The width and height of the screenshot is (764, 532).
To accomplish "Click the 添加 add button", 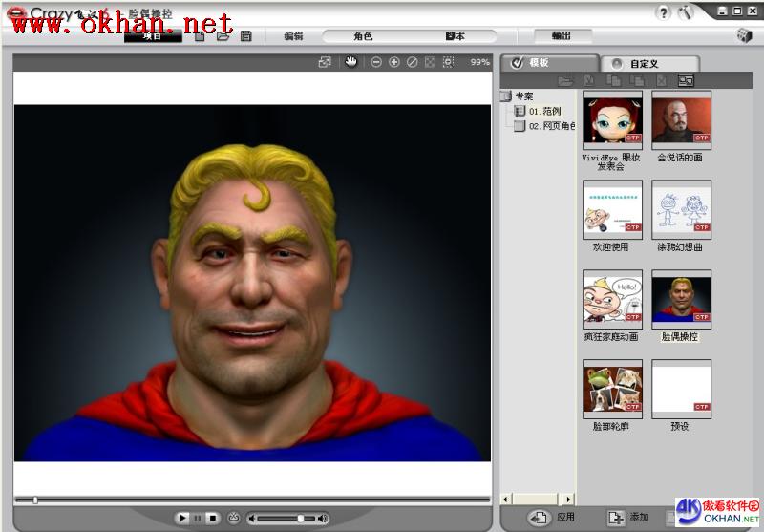I will [628, 517].
